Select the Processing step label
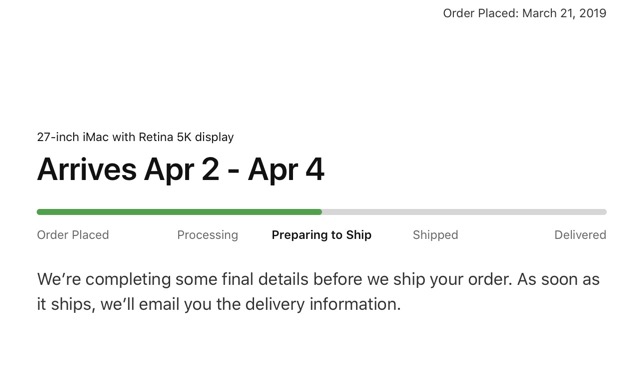 click(207, 235)
